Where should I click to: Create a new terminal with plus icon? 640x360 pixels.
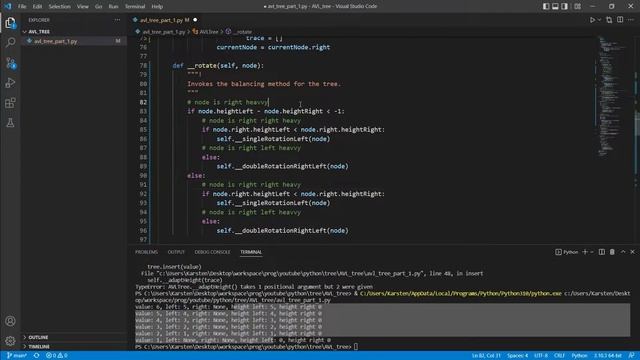tap(585, 252)
